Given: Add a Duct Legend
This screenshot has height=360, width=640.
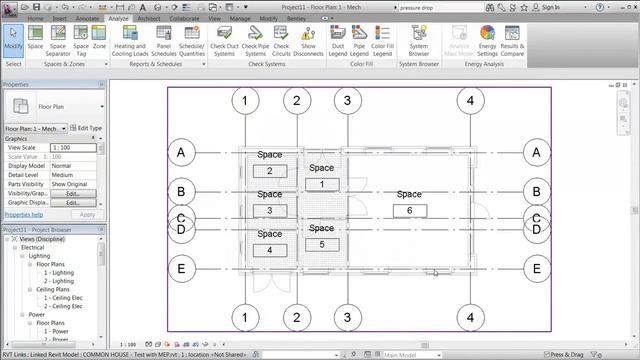Looking at the screenshot, I should click(x=338, y=41).
